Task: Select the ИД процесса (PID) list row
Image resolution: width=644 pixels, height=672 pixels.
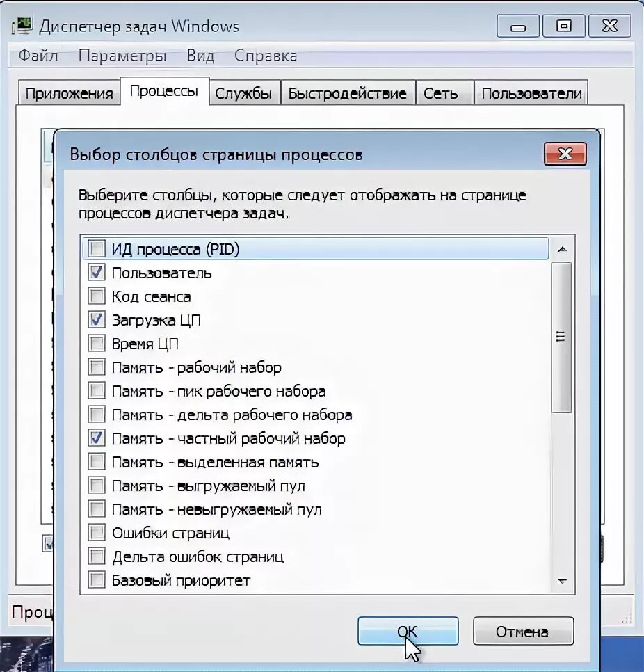Action: pyautogui.click(x=315, y=248)
